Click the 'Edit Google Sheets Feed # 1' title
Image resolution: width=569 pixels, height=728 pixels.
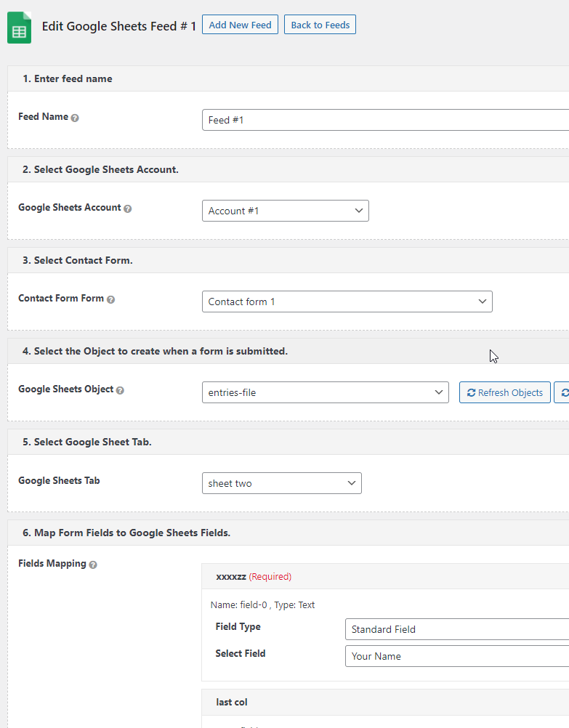(119, 26)
